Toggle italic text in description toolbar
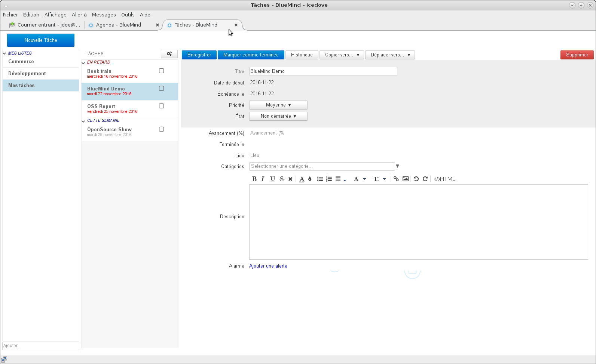This screenshot has height=364, width=596. click(263, 179)
